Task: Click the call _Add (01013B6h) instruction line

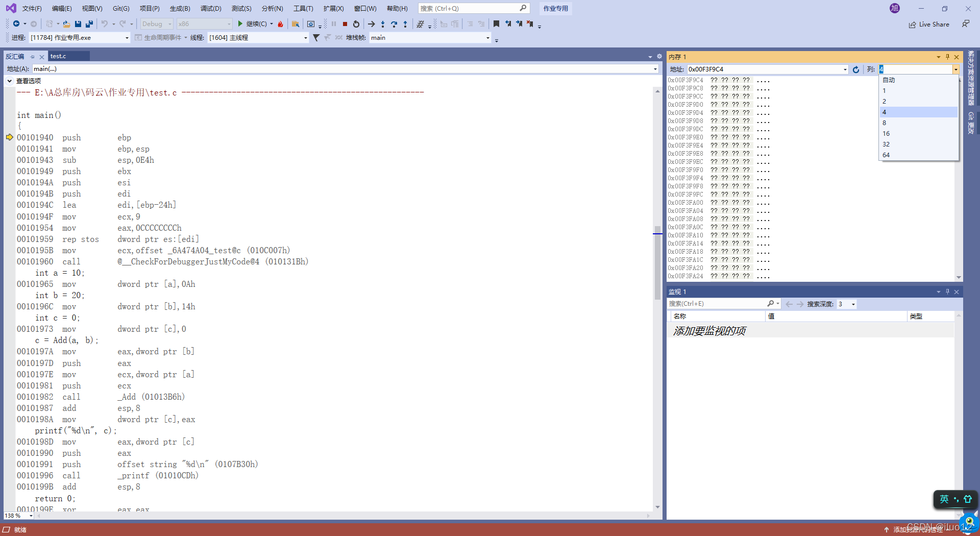Action: click(101, 397)
